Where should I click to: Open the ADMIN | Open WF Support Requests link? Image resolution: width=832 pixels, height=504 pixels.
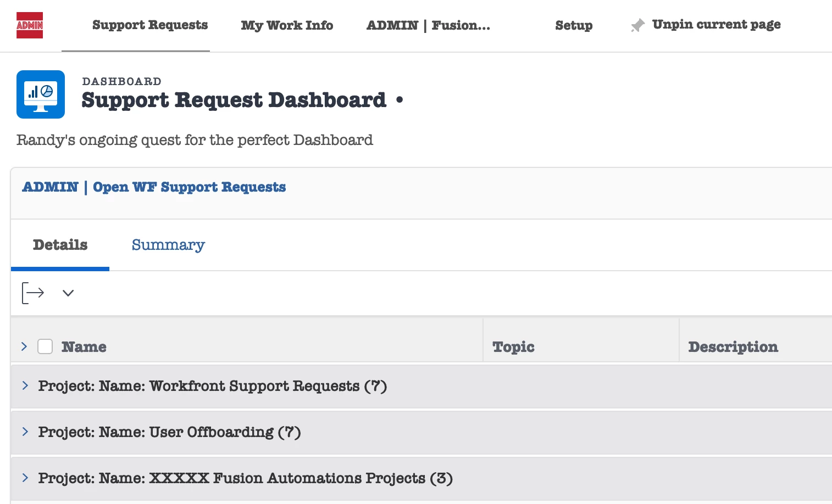click(x=154, y=187)
